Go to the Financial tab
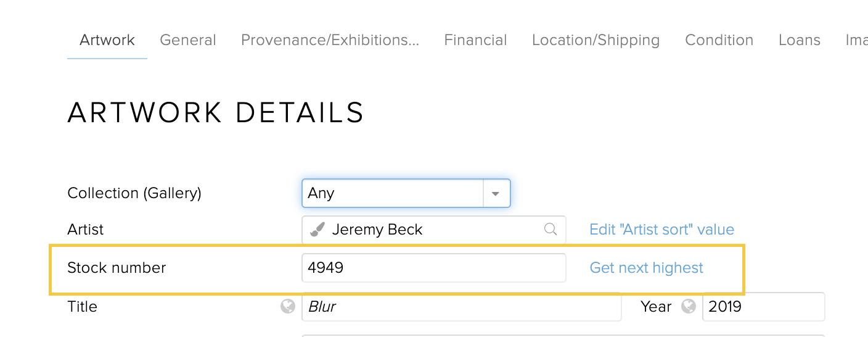 tap(475, 40)
